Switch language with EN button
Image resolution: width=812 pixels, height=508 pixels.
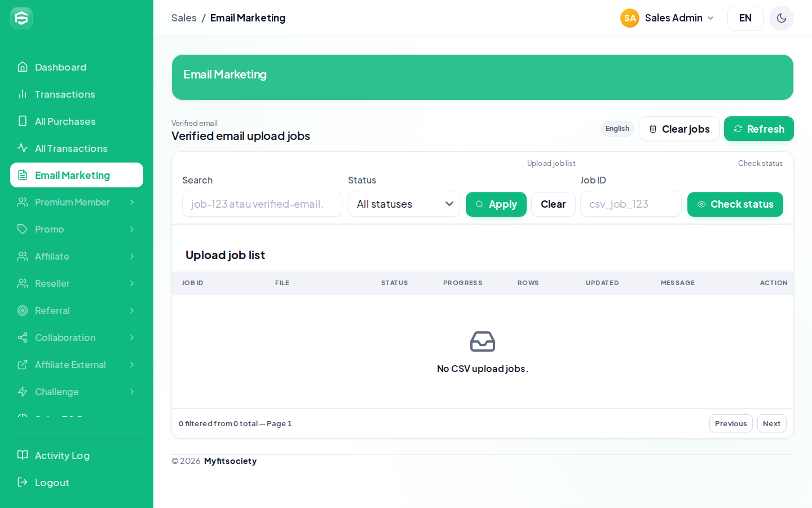click(745, 18)
